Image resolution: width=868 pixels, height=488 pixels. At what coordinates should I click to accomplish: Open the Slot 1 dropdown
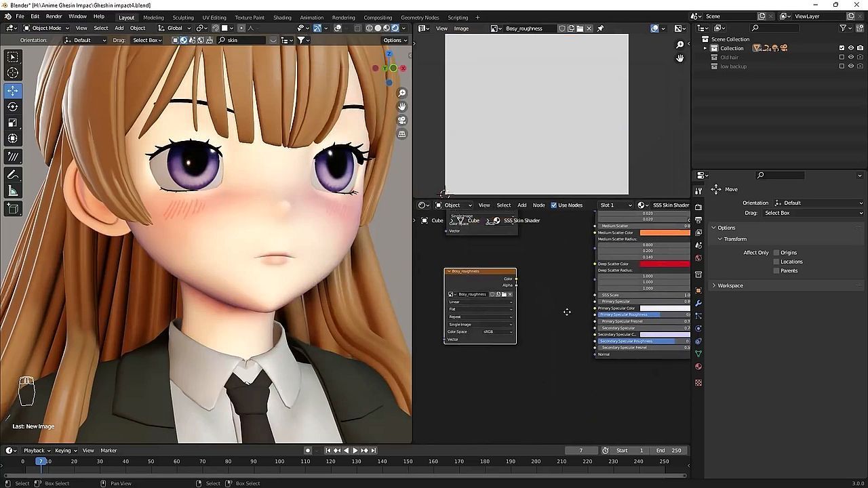tap(616, 205)
